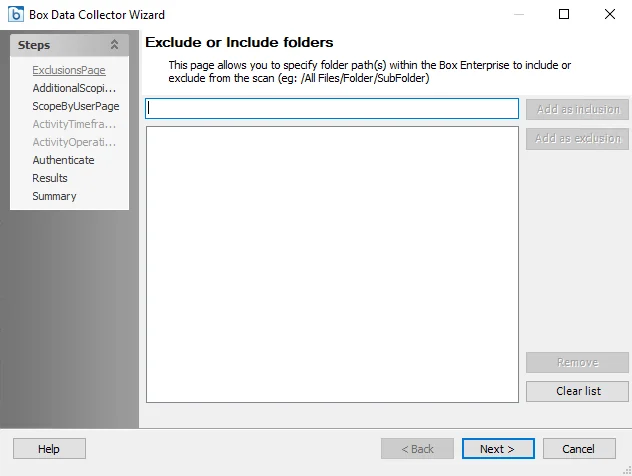The image size is (632, 476).
Task: Click the Add as exclusion button
Action: pos(577,139)
